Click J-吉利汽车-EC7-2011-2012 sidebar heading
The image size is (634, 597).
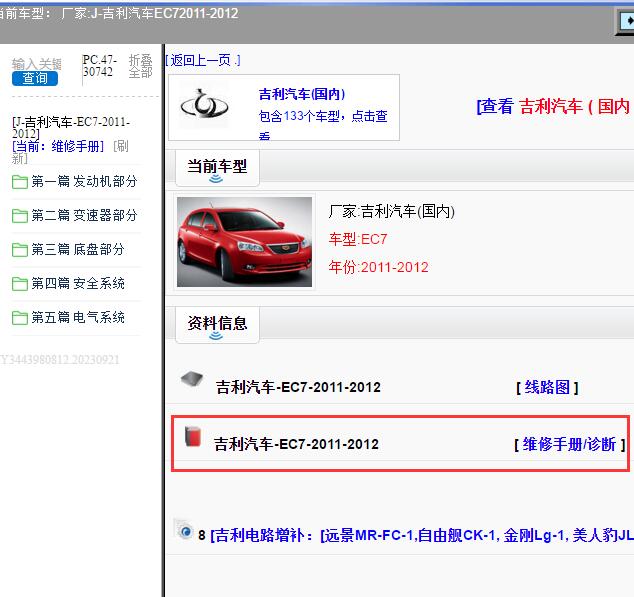pos(71,127)
